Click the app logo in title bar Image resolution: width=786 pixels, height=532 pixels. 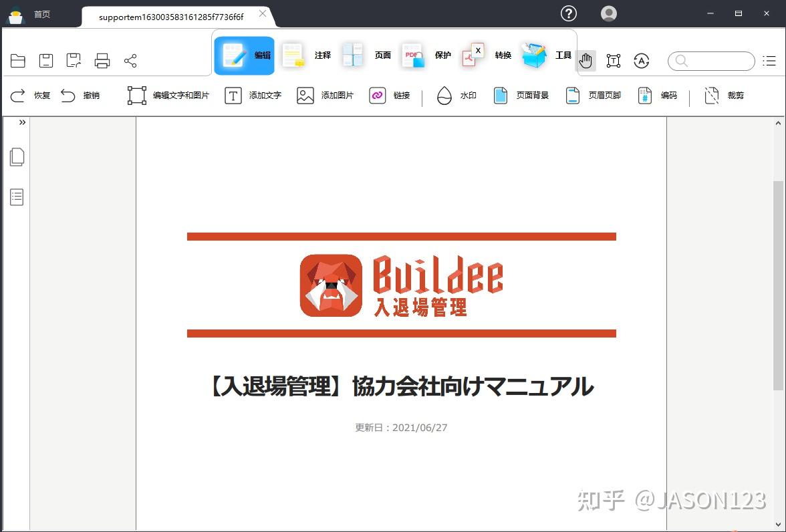[x=16, y=15]
